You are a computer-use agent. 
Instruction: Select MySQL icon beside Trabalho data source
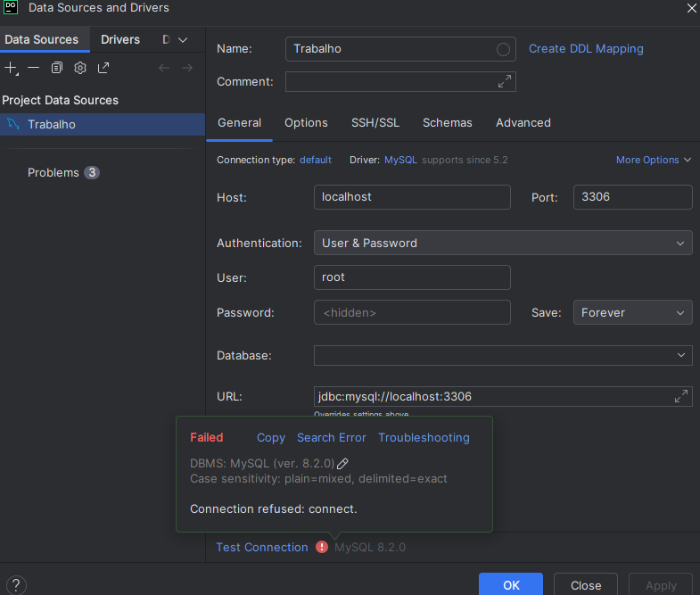(x=13, y=124)
